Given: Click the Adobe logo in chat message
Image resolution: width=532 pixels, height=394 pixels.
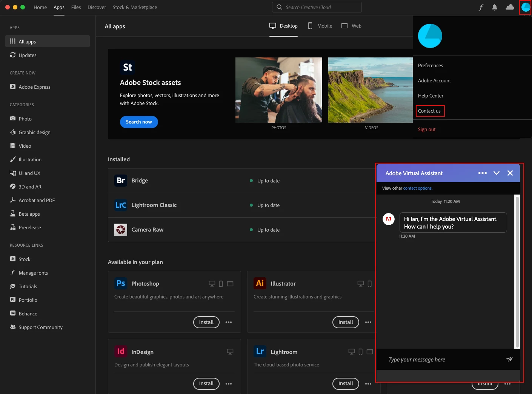Looking at the screenshot, I should (x=389, y=219).
